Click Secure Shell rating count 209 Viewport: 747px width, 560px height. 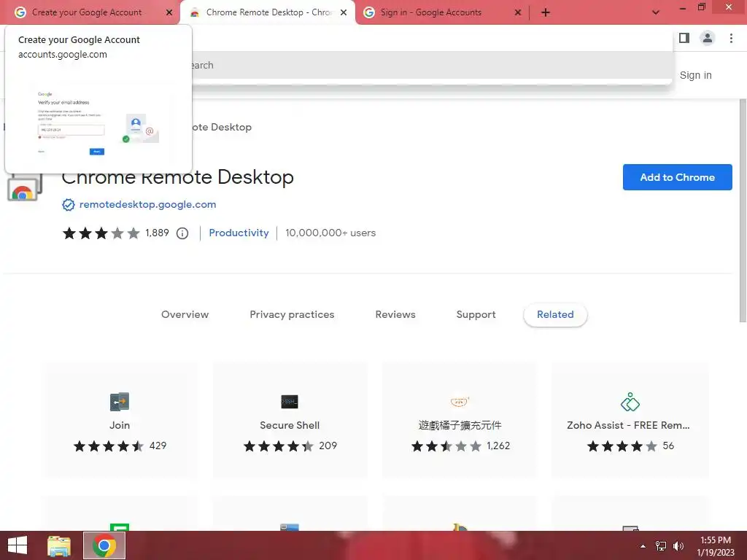click(328, 446)
